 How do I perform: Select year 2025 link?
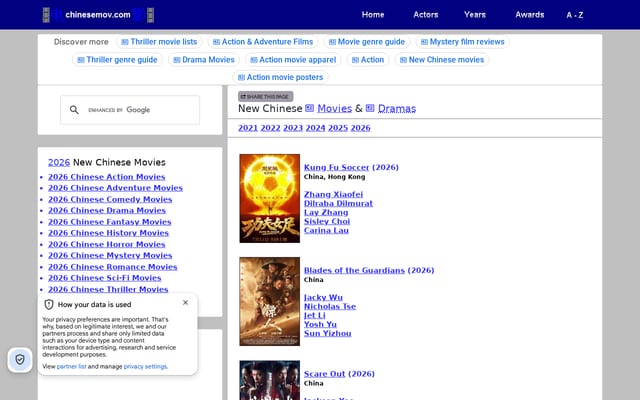(x=338, y=128)
